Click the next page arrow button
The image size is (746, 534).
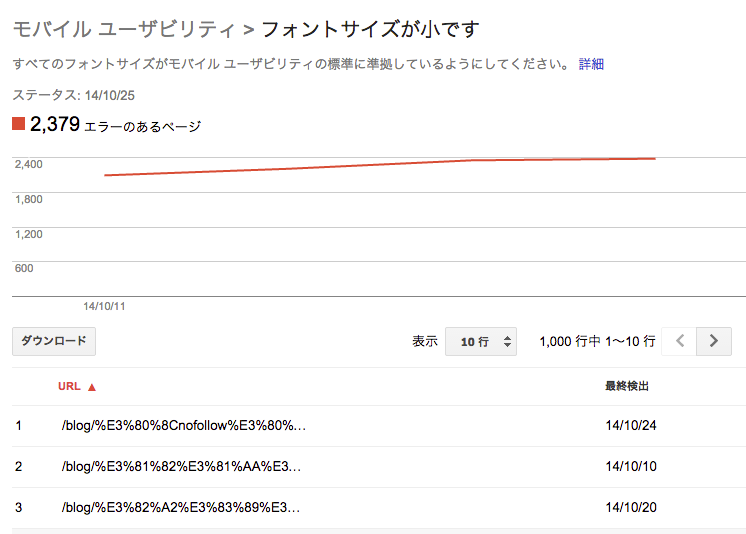coord(714,341)
